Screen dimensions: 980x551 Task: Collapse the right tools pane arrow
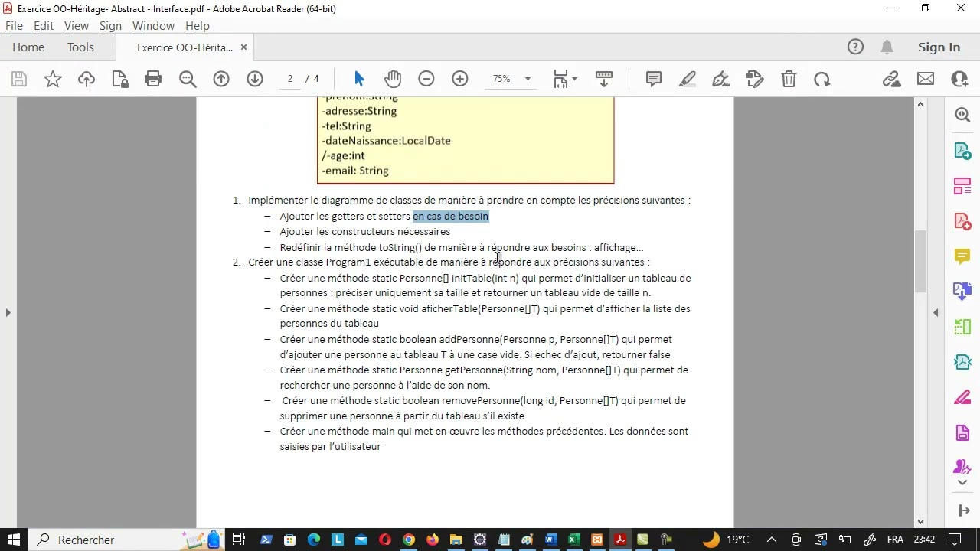pyautogui.click(x=936, y=312)
